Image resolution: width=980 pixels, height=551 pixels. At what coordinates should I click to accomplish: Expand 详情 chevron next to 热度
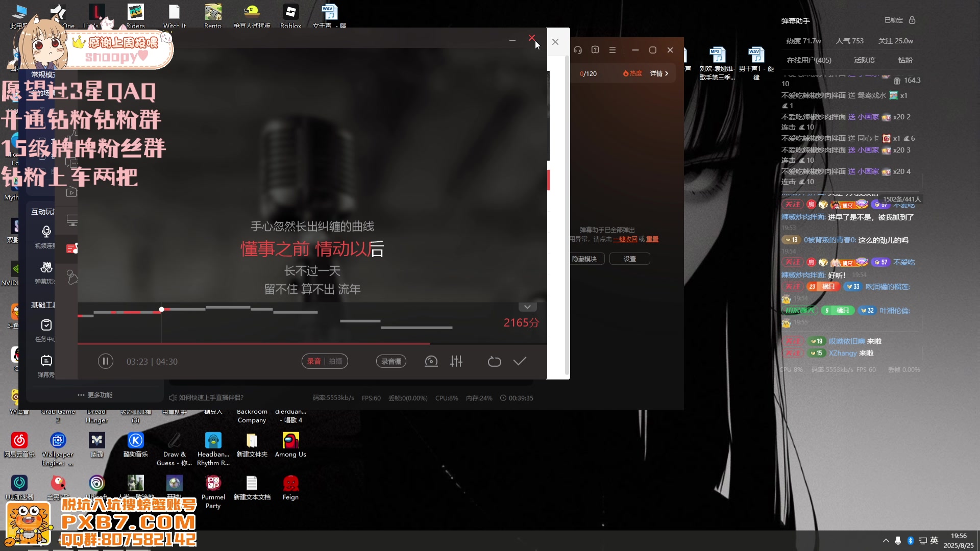659,73
